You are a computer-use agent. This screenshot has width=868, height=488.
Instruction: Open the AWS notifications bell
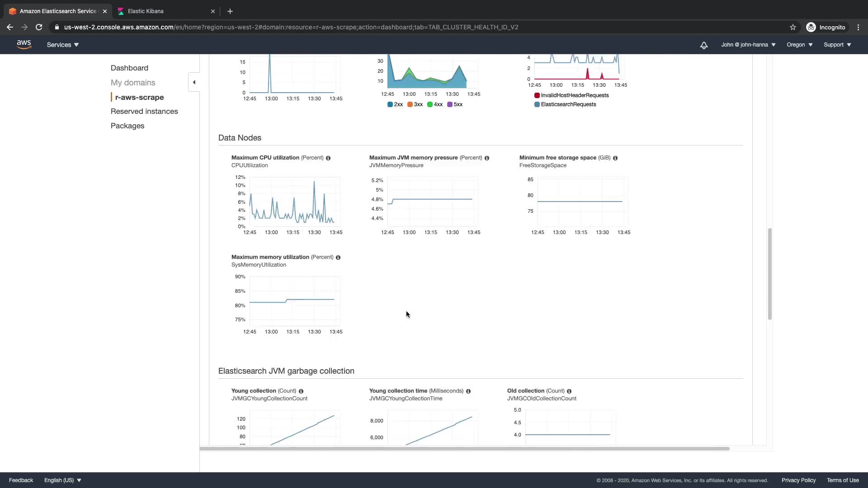(704, 45)
